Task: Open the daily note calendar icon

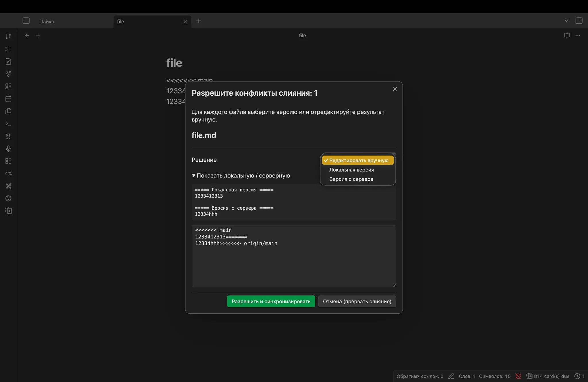Action: [x=8, y=99]
